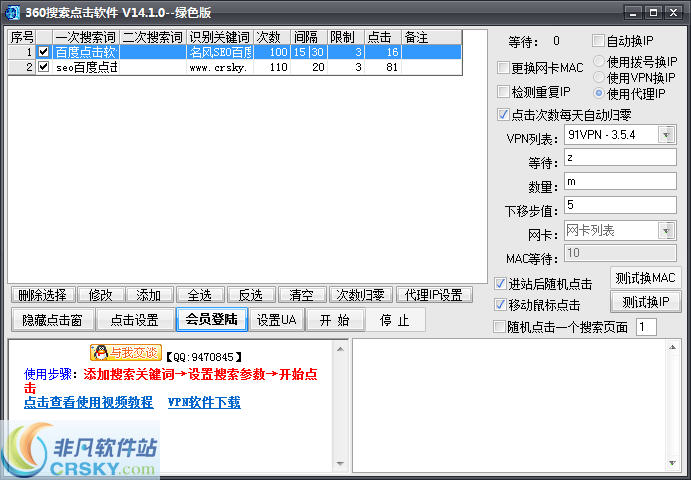Click 备注 column header
This screenshot has height=480, width=691.
431,37
